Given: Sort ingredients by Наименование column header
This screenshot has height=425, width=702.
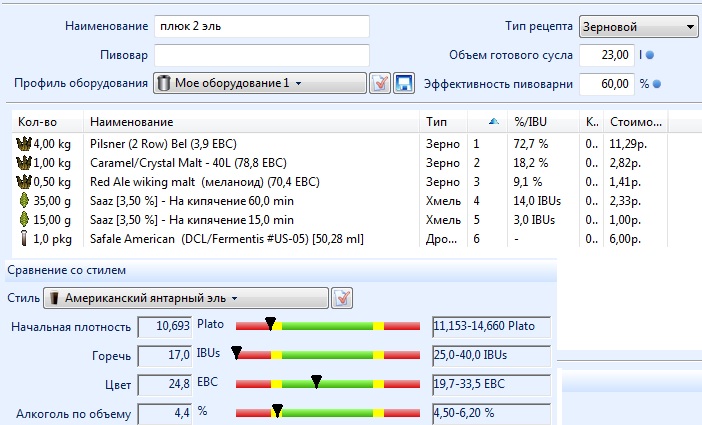Looking at the screenshot, I should pyautogui.click(x=250, y=121).
